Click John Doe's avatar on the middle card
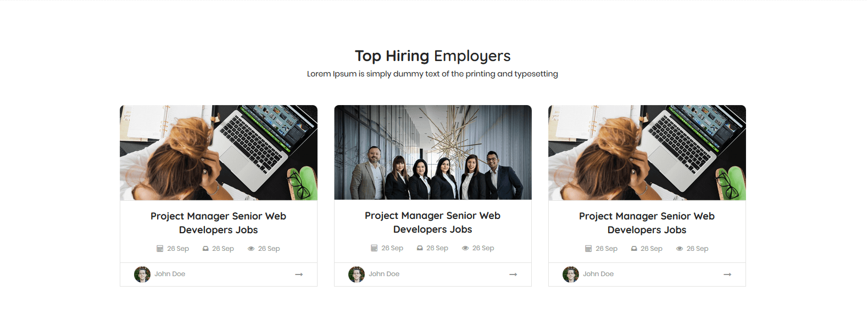The height and width of the screenshot is (324, 868). pyautogui.click(x=357, y=274)
